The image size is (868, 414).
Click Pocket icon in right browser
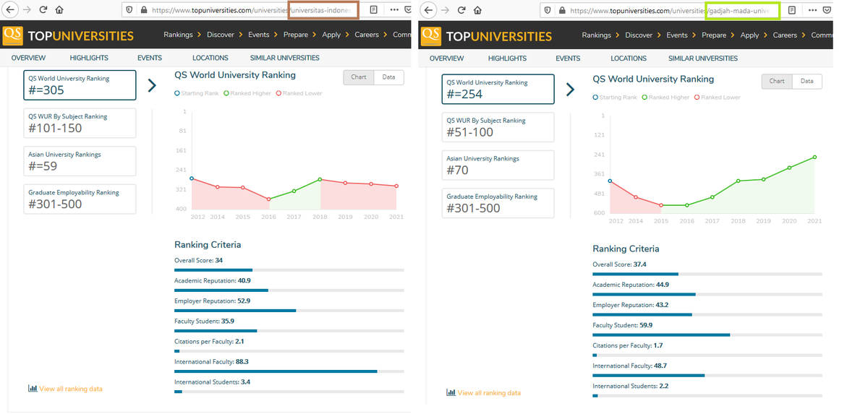827,10
